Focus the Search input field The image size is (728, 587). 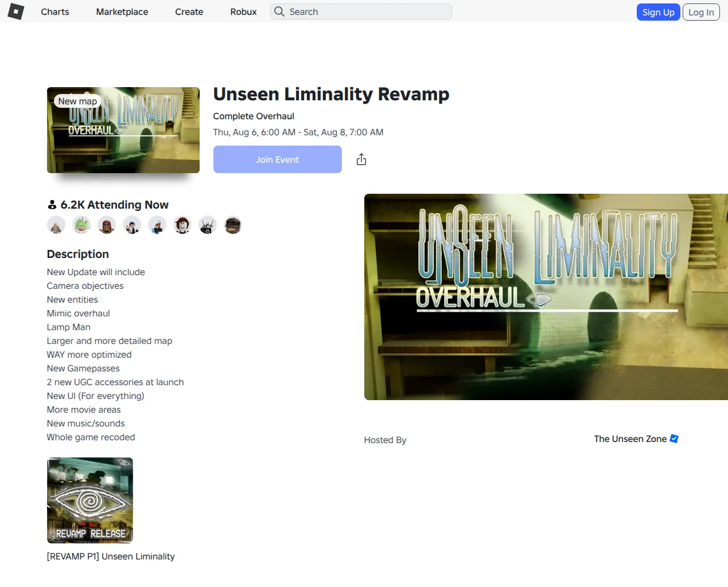click(361, 11)
